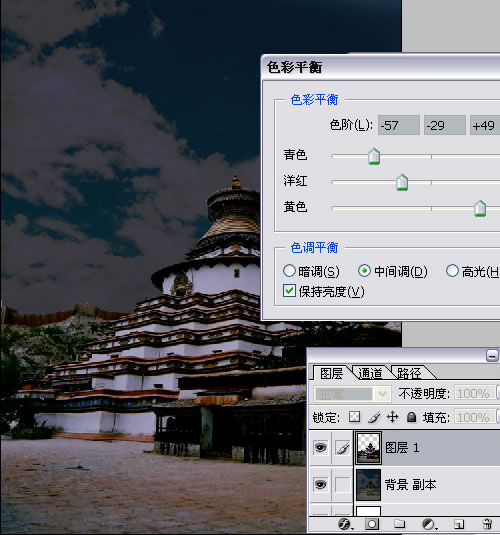Click the 洋红 slider handle
The image size is (500, 535).
402,182
